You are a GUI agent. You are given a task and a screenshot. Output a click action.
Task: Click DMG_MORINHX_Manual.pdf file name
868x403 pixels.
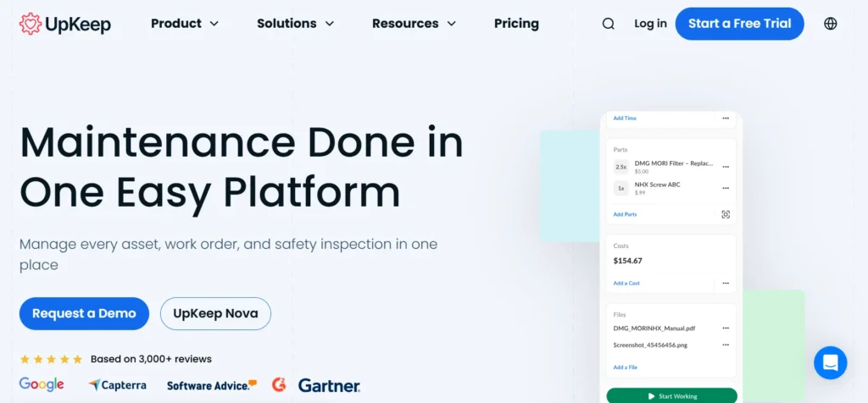point(654,328)
